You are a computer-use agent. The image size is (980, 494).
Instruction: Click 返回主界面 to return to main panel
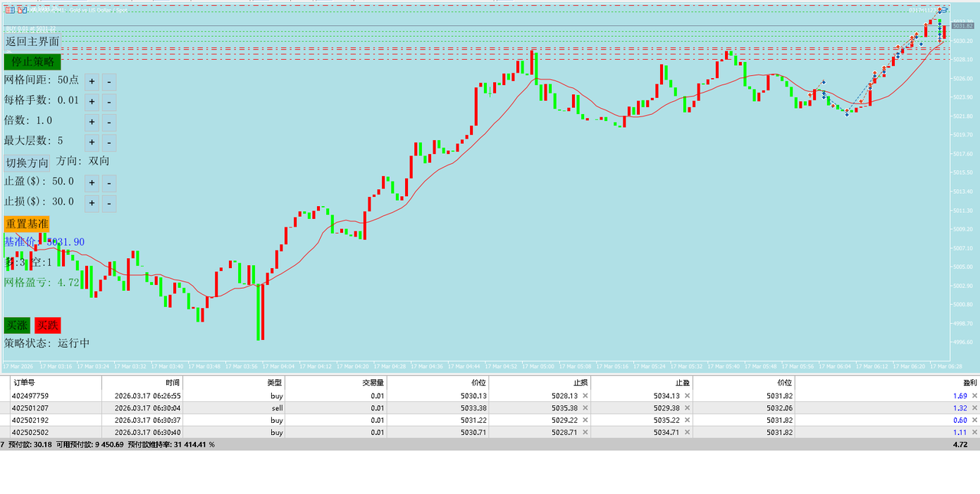32,41
